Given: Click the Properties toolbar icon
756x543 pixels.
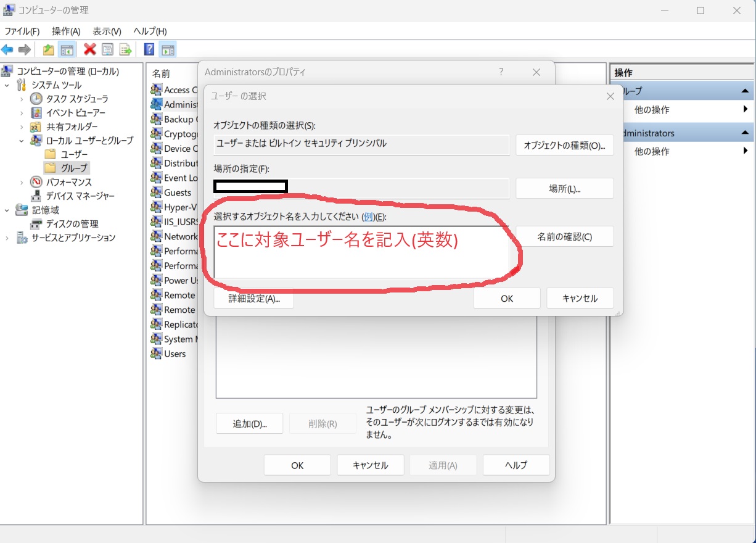Looking at the screenshot, I should (x=108, y=50).
